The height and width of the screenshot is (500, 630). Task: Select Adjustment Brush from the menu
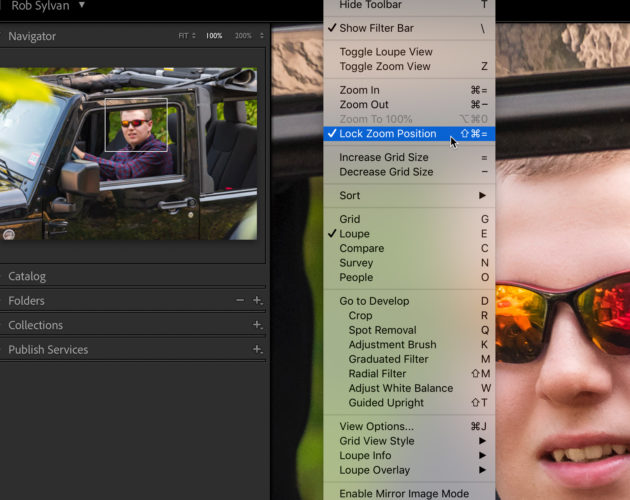coord(409,344)
